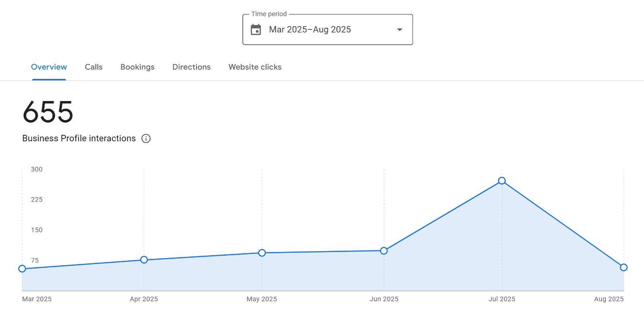Go to the Directions tab
The width and height of the screenshot is (644, 316).
[191, 67]
